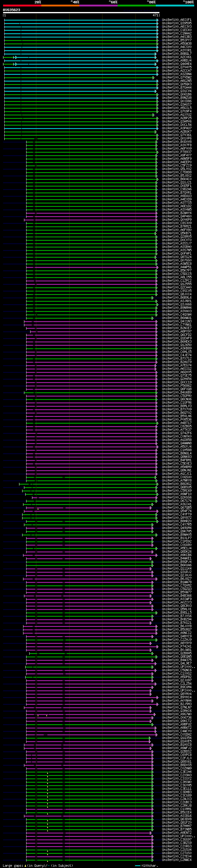Select hit label UniRef100_Q4I1N3
The image size is (197, 868).
(x=176, y=321)
